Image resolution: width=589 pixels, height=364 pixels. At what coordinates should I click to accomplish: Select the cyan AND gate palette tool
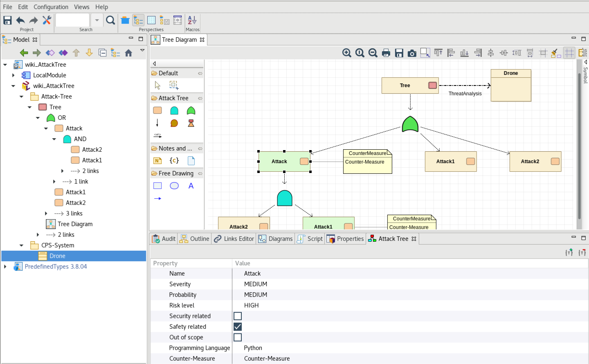click(174, 110)
